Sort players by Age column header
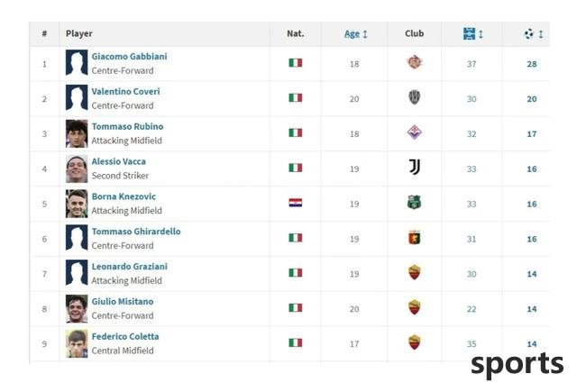The height and width of the screenshot is (392, 577). coord(352,34)
